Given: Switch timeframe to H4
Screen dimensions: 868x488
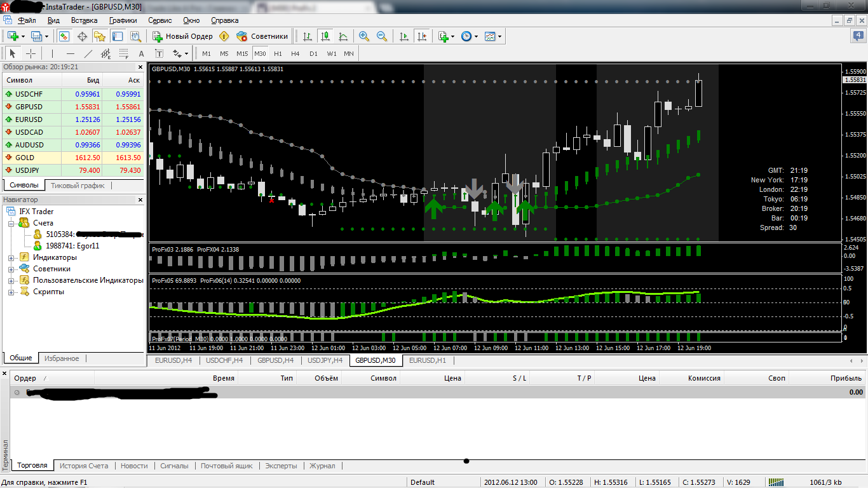Looking at the screenshot, I should pos(295,53).
